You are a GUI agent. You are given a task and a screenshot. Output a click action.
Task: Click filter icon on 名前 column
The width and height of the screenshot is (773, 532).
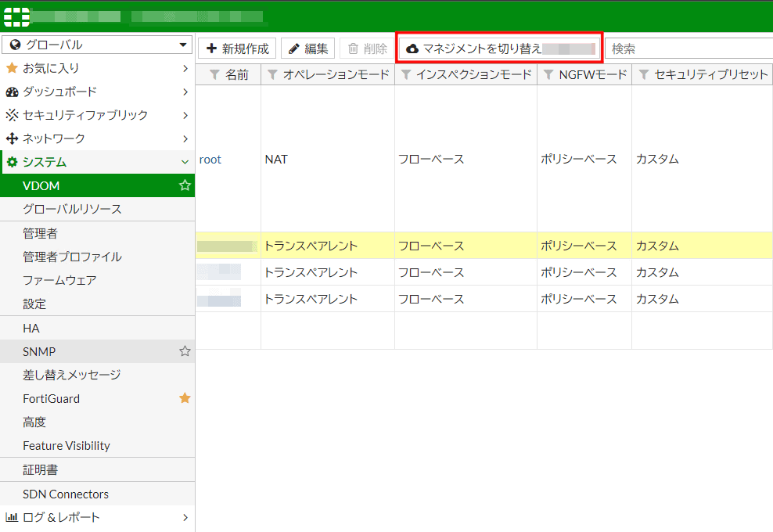point(214,74)
